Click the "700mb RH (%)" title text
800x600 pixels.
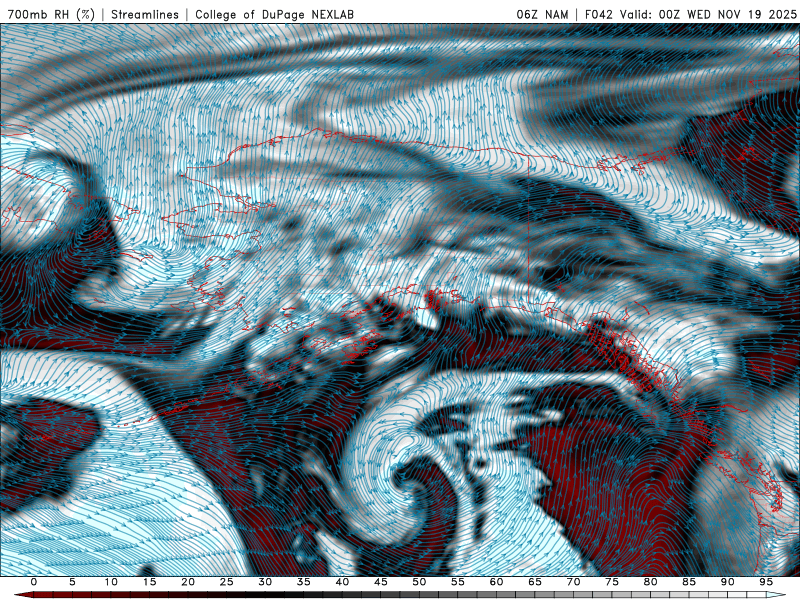(51, 14)
